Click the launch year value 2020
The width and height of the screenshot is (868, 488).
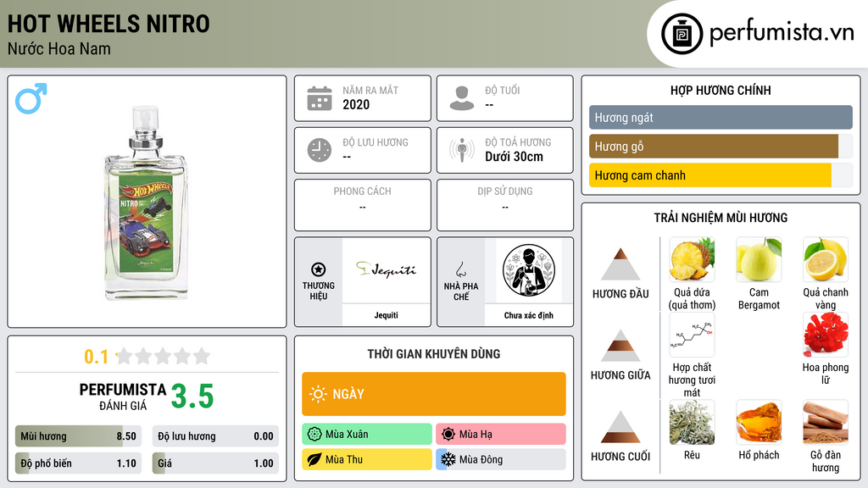coord(356,104)
